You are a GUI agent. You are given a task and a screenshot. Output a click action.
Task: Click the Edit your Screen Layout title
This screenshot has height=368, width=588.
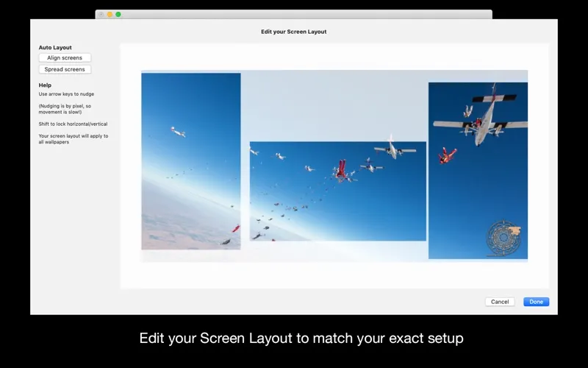point(293,32)
